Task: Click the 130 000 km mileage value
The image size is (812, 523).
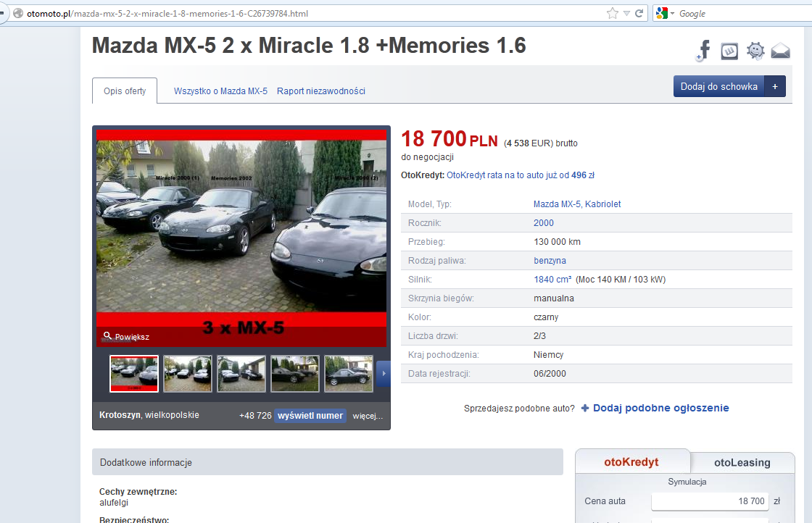Action: click(x=557, y=242)
